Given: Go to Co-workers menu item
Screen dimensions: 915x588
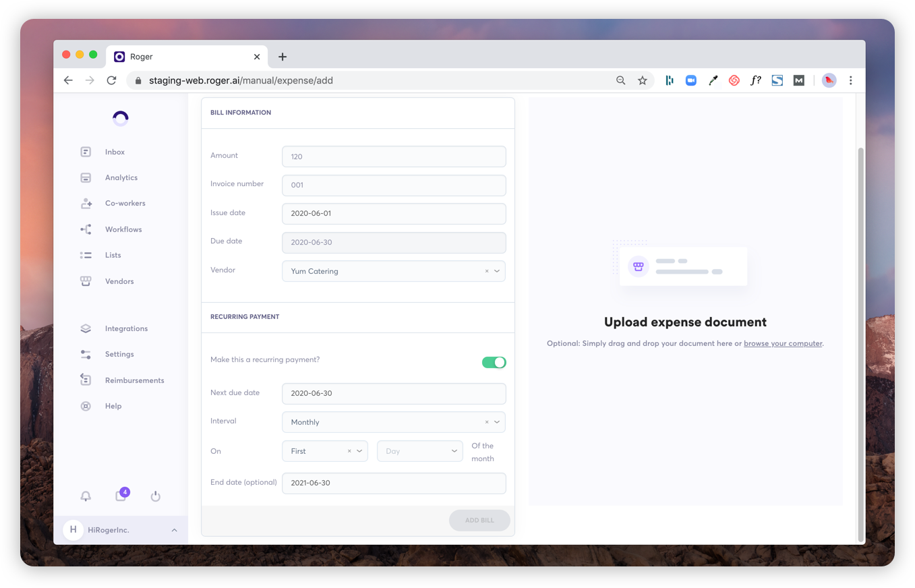Looking at the screenshot, I should [125, 204].
